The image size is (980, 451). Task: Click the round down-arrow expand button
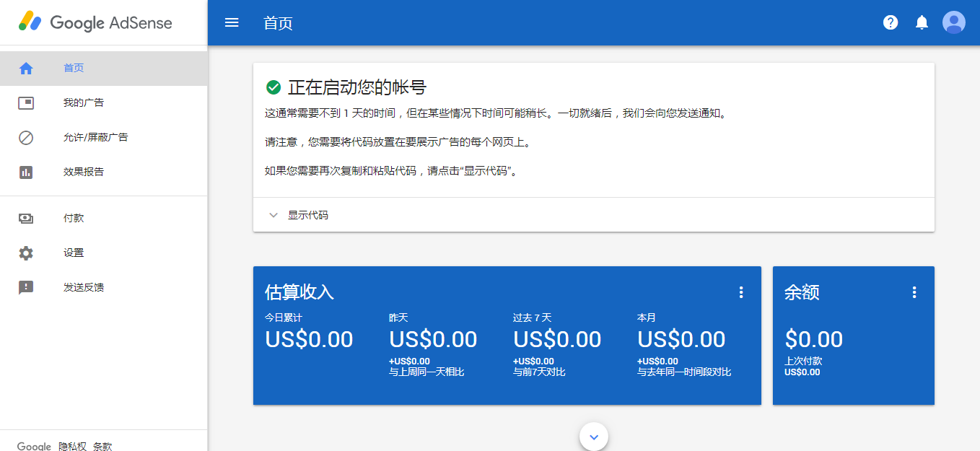594,437
